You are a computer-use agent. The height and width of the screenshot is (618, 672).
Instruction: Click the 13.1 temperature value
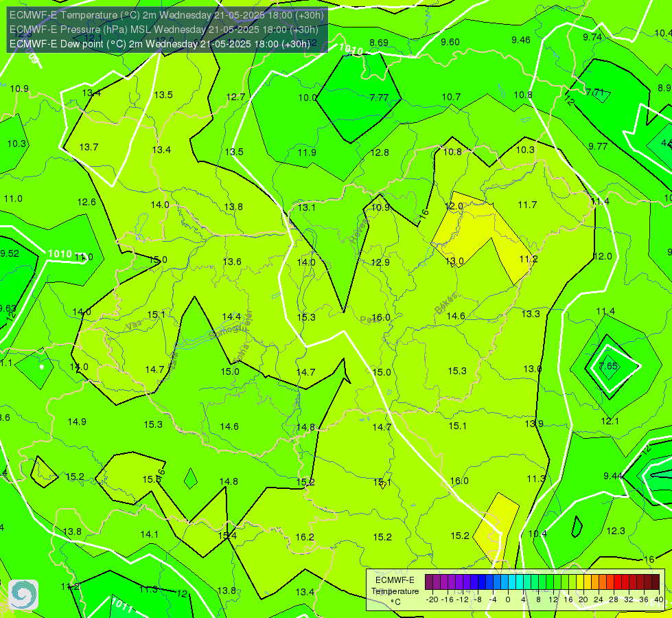(x=306, y=207)
